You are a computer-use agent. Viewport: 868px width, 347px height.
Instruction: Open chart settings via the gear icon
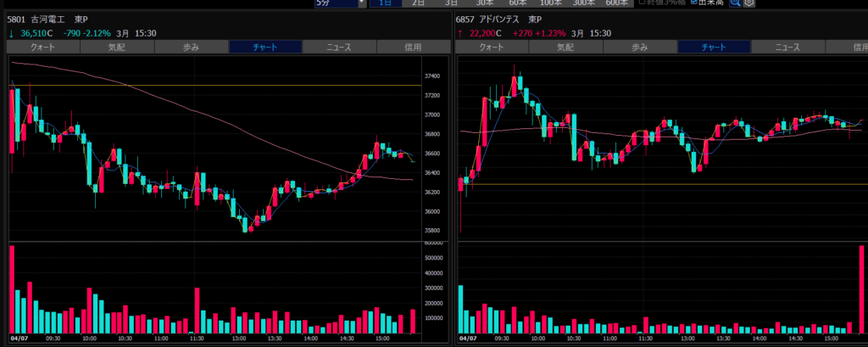click(x=749, y=3)
